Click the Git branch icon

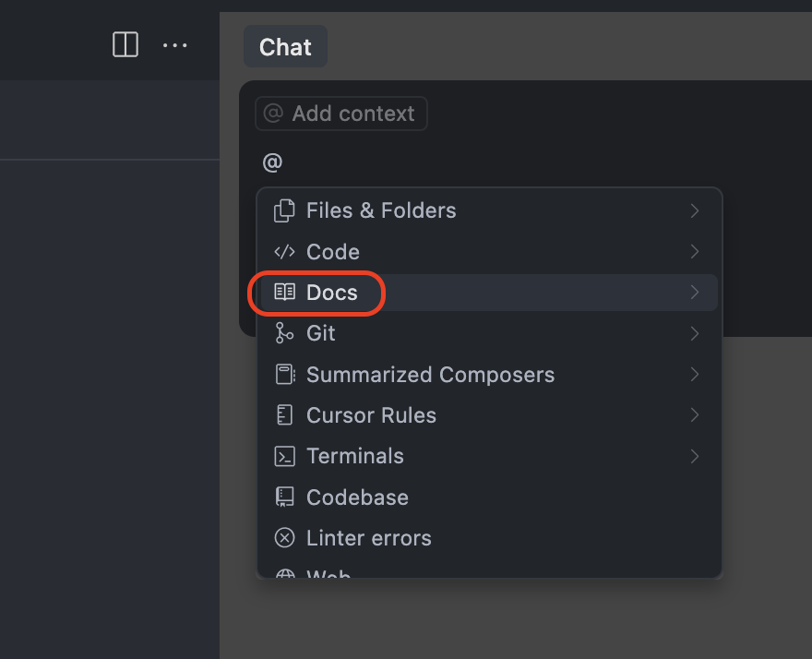[284, 333]
